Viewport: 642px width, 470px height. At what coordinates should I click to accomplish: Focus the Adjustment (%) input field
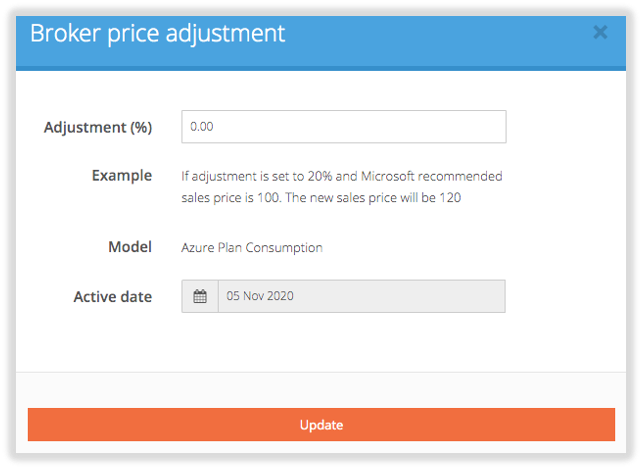pyautogui.click(x=343, y=127)
